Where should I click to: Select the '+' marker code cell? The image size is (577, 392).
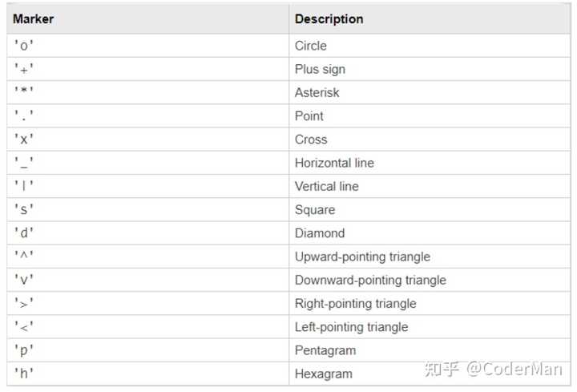pyautogui.click(x=23, y=69)
